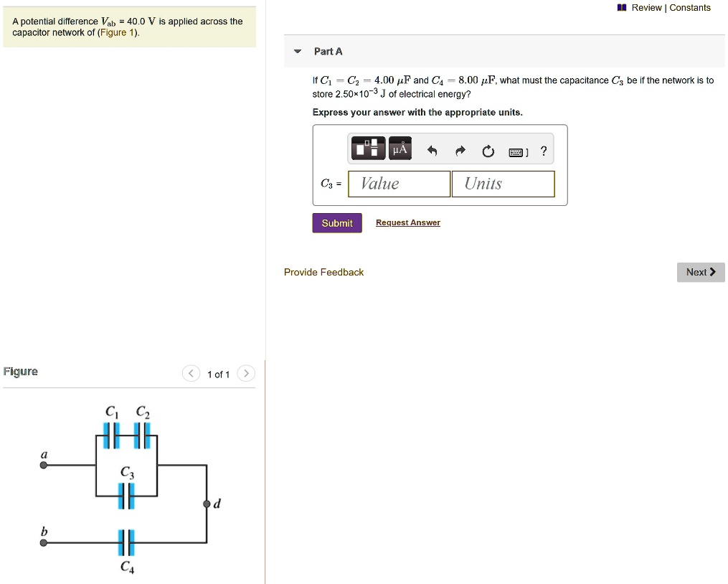Screen dimensions: 728x584
Task: Switch to the Constants view
Action: click(x=690, y=7)
